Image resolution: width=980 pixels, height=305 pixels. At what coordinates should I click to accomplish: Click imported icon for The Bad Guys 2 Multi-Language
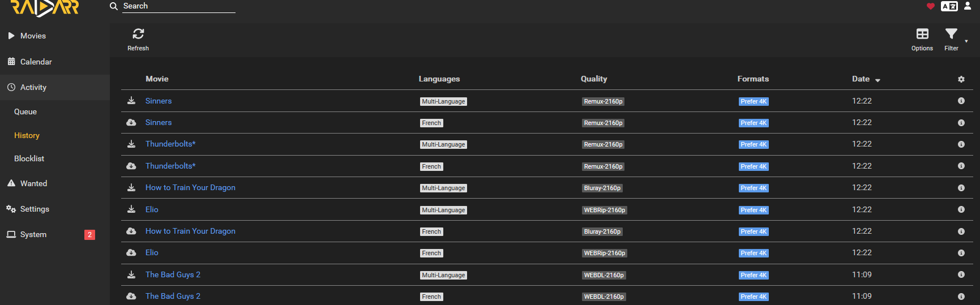(x=131, y=274)
